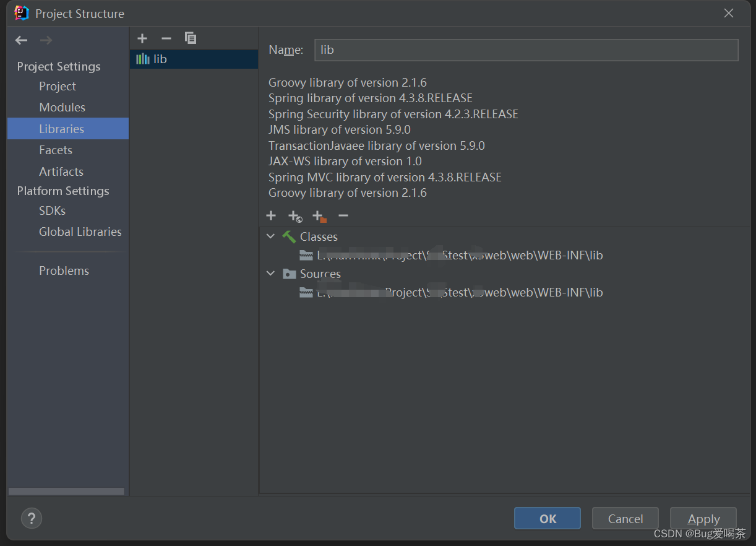Remove the selected root entry

coord(343,215)
